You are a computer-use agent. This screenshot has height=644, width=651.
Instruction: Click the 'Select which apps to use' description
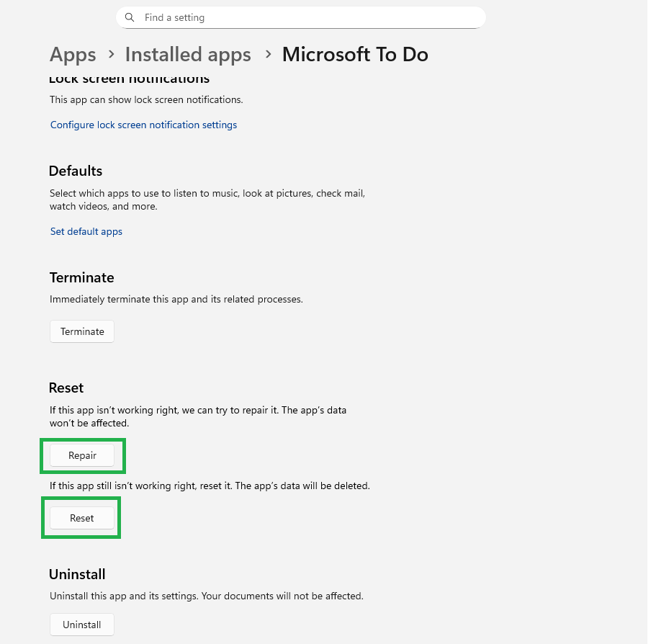[207, 200]
